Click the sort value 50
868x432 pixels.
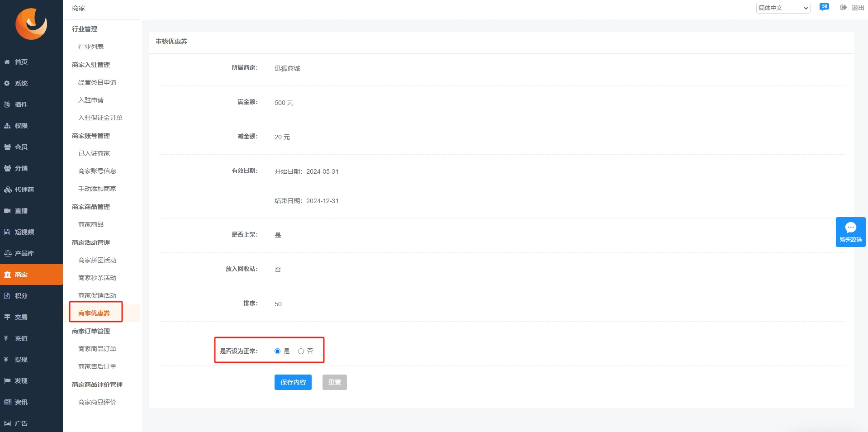click(278, 304)
